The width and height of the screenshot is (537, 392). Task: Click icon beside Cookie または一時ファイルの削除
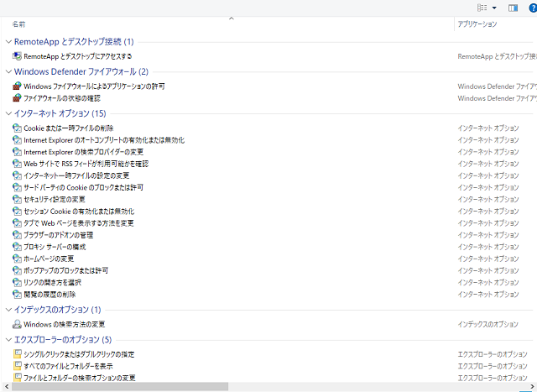coord(17,128)
